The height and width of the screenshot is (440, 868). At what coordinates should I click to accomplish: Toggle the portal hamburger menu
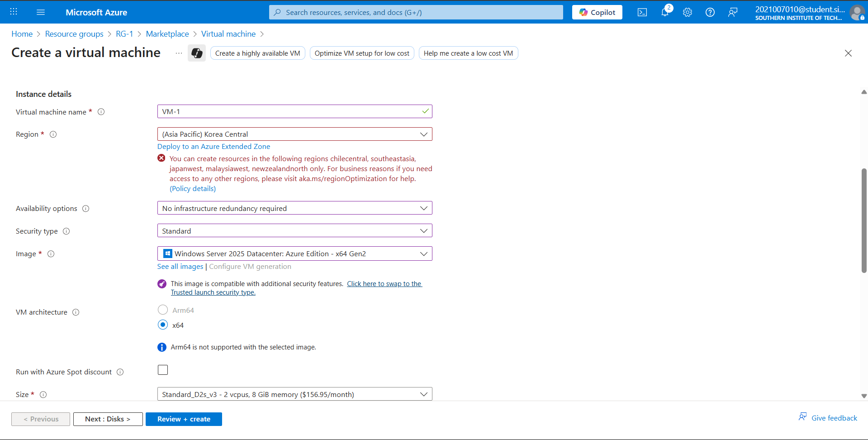(x=41, y=12)
